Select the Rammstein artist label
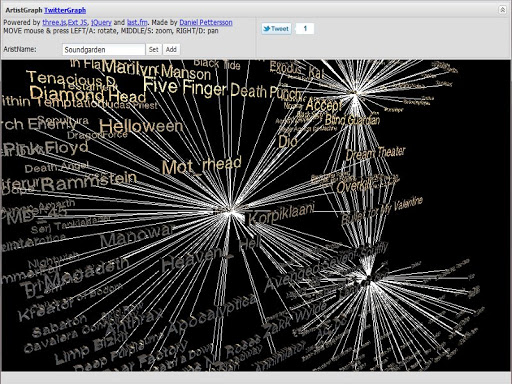The image size is (512, 384). [x=89, y=181]
